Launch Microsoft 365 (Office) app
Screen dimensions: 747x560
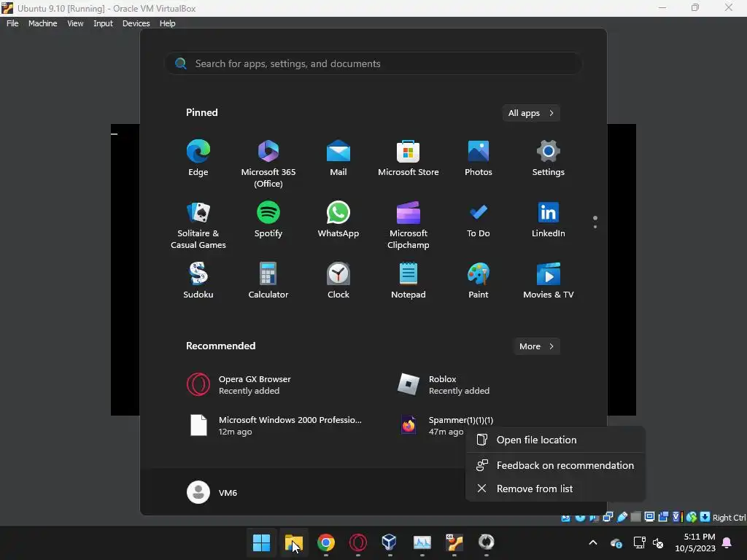click(x=268, y=163)
